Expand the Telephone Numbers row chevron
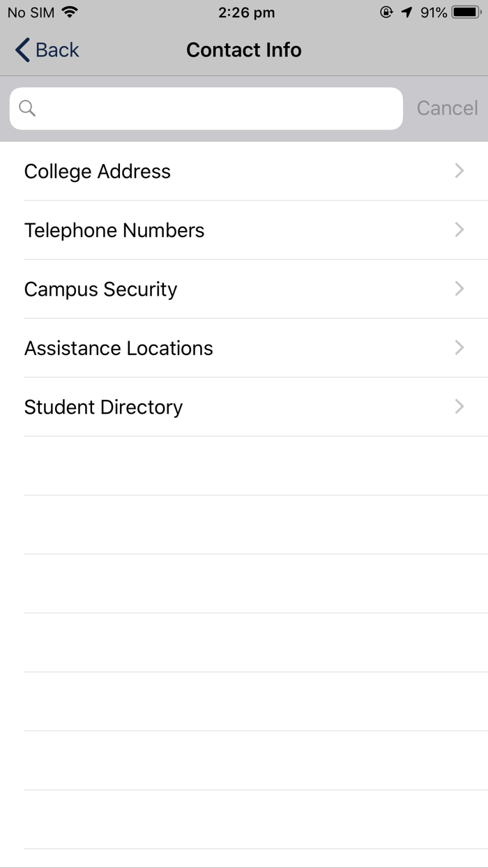This screenshot has width=488, height=868. click(x=459, y=230)
